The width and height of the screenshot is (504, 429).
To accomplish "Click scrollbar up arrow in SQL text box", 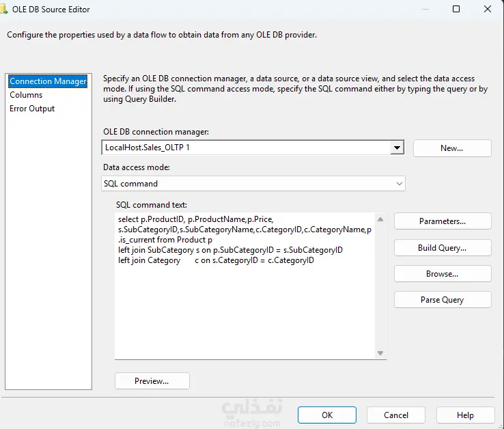I will pos(380,219).
